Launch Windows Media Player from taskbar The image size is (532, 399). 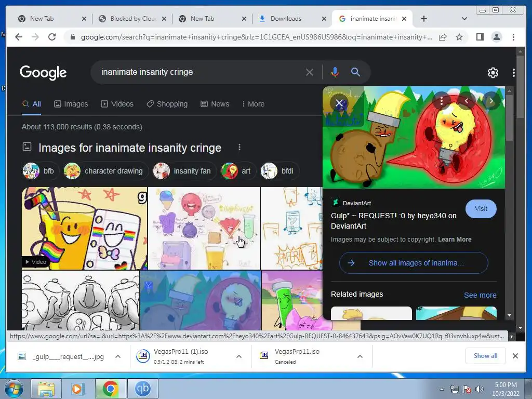coord(78,389)
